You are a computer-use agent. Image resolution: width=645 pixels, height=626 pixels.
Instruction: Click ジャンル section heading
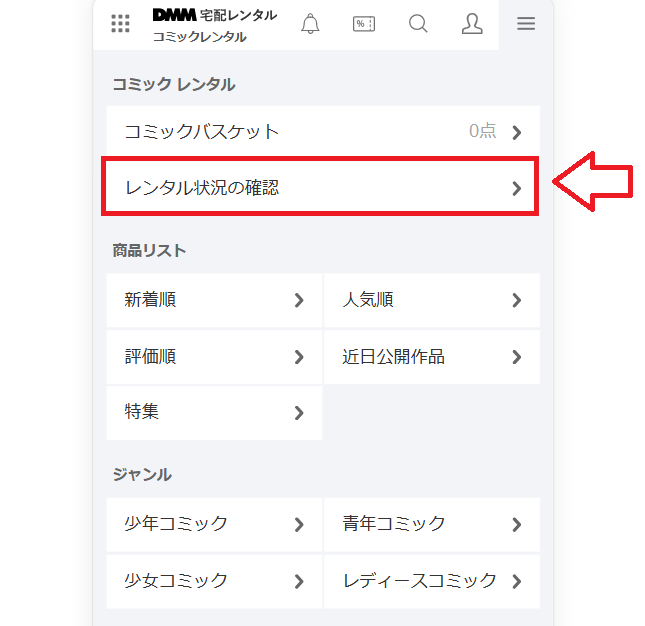[142, 475]
